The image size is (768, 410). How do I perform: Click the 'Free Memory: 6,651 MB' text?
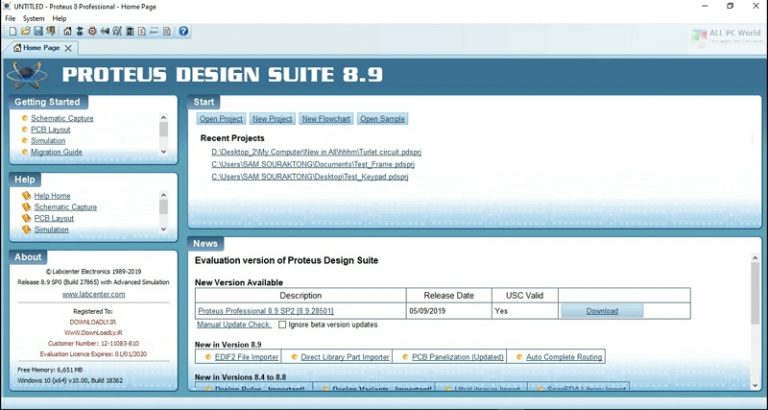point(50,369)
